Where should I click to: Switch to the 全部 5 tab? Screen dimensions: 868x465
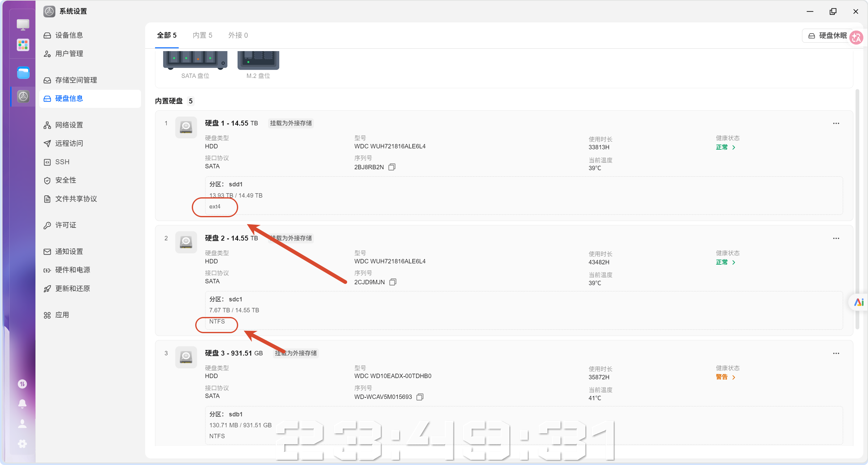[x=167, y=36]
